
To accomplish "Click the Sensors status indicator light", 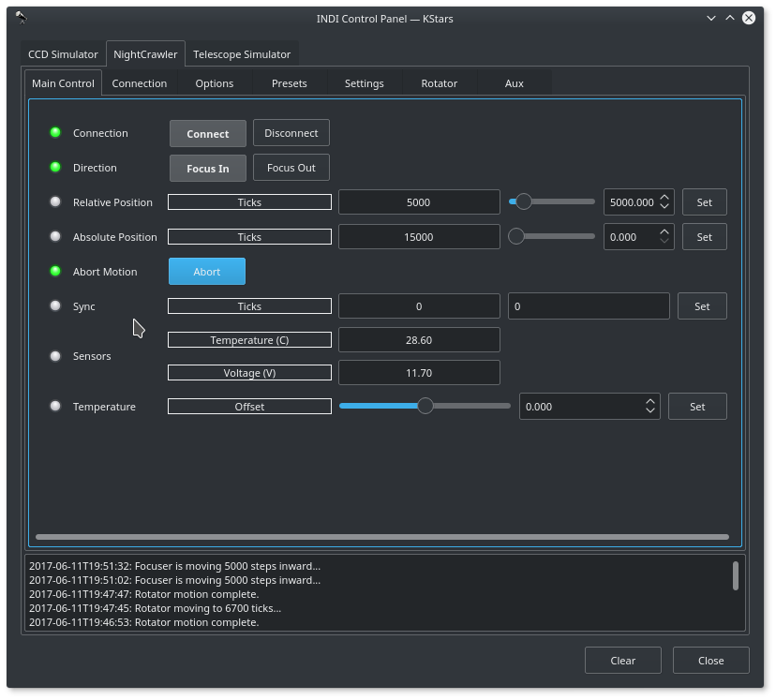I will point(55,356).
